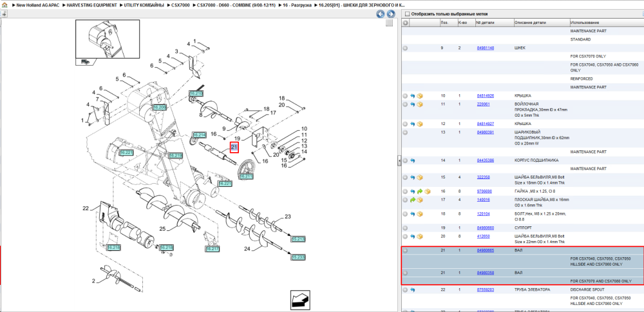Navigate to 'UTILITY КОМБАЙНЫ' breadcrumb

[x=144, y=5]
